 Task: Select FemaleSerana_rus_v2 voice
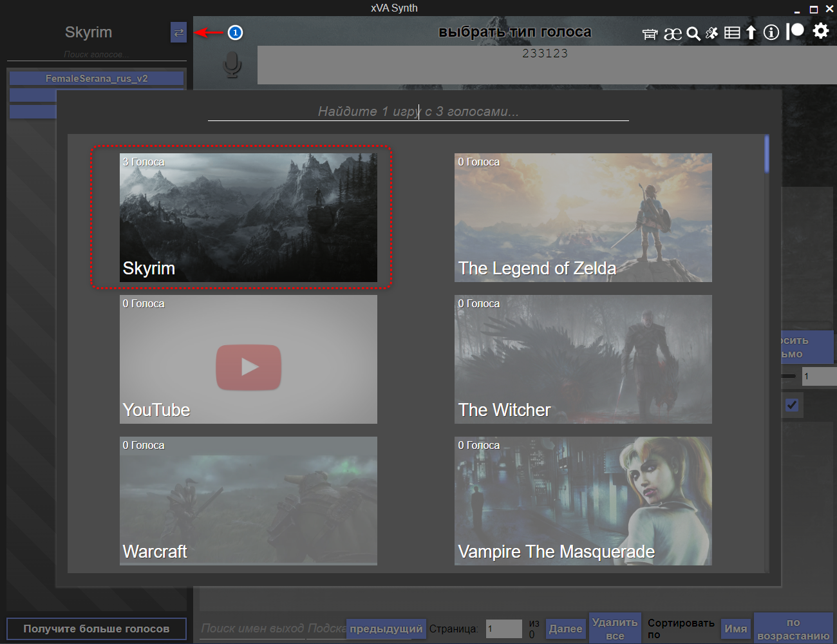(97, 79)
